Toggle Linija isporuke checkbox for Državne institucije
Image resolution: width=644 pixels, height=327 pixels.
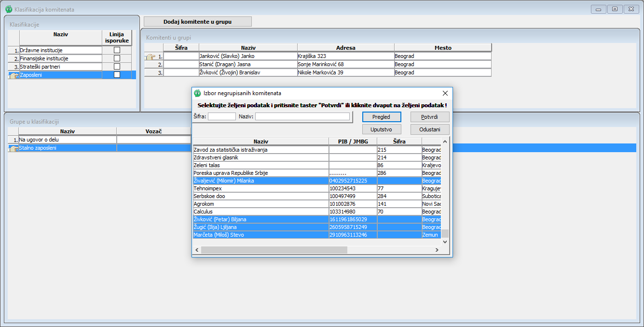coord(117,50)
